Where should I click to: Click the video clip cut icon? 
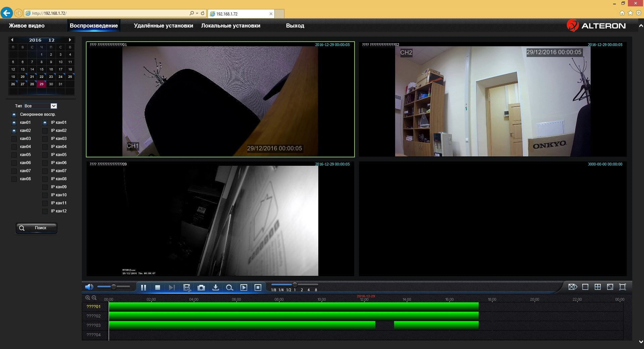point(187,288)
